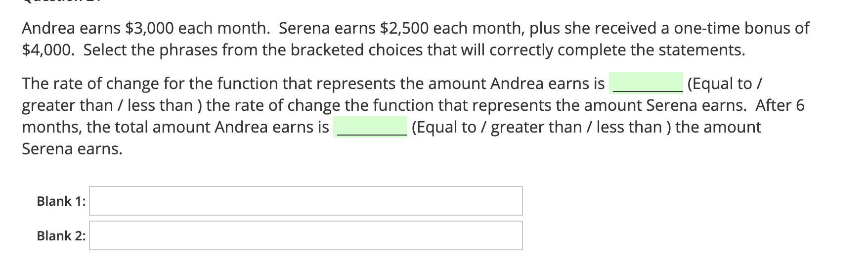
Task: Click the '(Equal to /' text after first blank
Action: click(724, 84)
